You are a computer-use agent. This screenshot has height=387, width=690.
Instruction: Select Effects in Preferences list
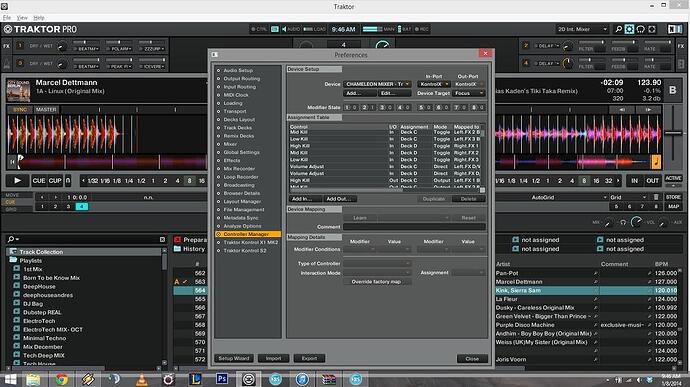232,160
